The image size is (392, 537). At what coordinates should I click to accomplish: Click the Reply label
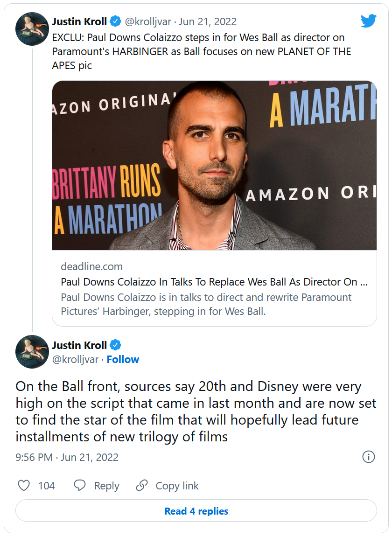click(x=106, y=486)
